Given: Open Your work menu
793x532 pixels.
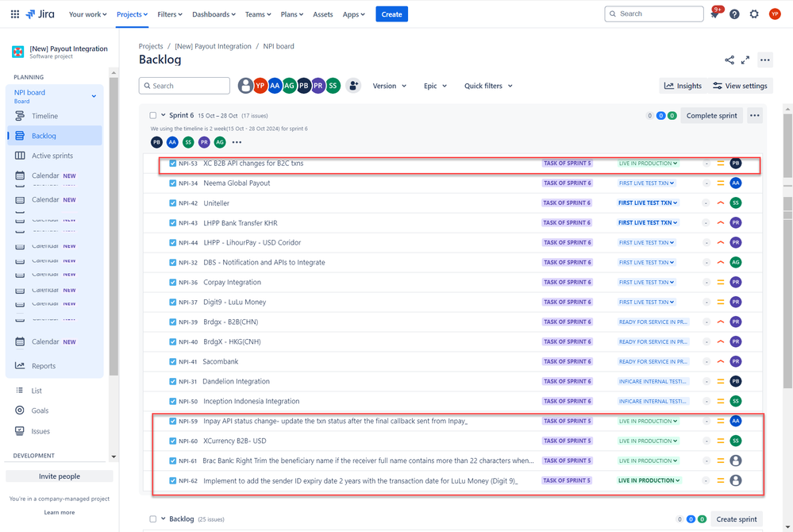Looking at the screenshot, I should click(x=87, y=14).
